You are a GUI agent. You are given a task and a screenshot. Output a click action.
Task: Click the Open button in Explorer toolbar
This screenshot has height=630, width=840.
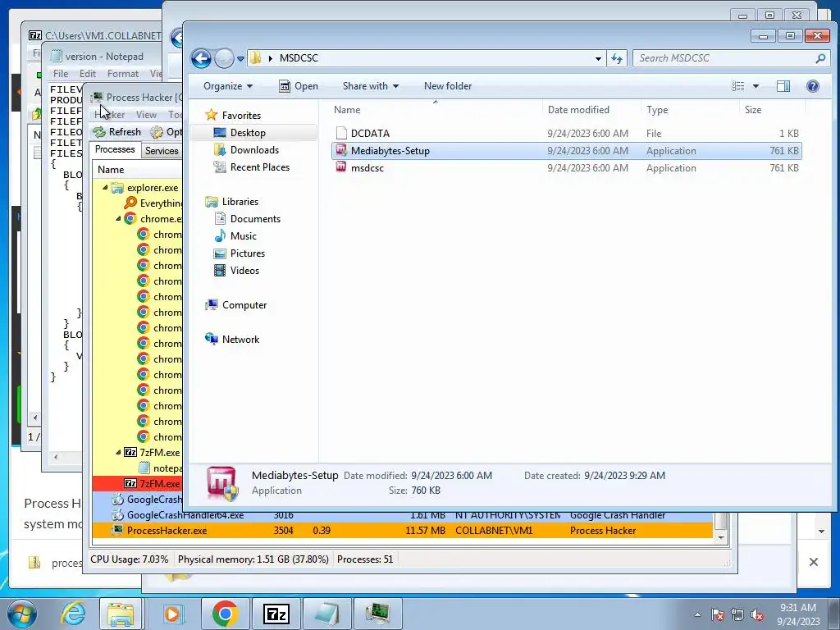(299, 85)
